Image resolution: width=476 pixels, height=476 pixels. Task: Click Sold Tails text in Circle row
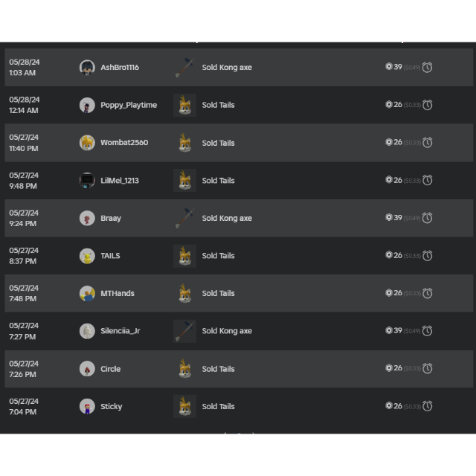pos(218,369)
